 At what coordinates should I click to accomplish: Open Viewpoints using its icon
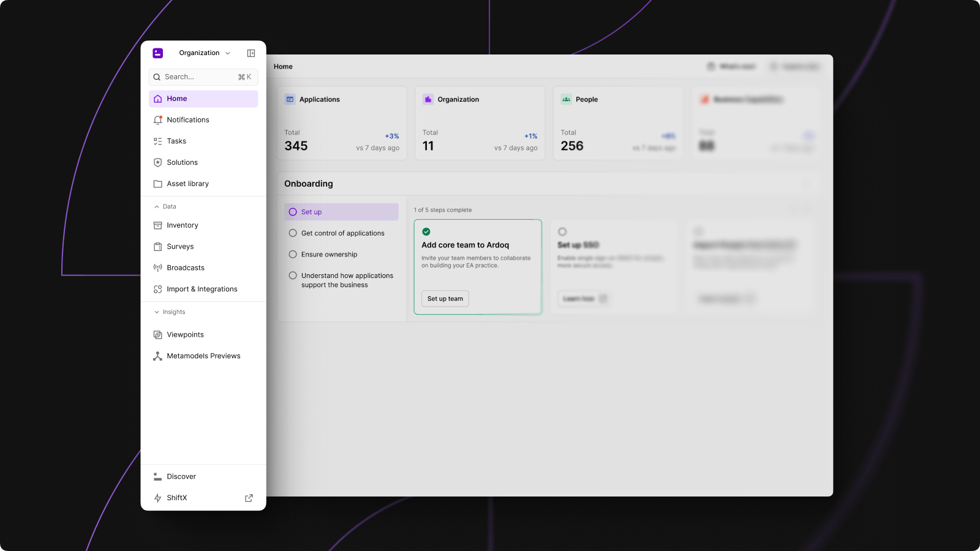(x=157, y=335)
